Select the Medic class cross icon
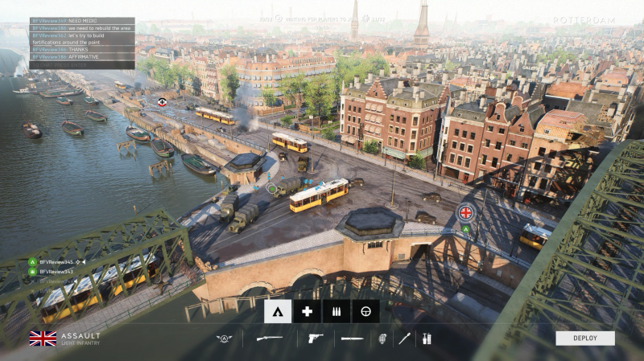Viewport: 644px width, 361px height. pyautogui.click(x=308, y=311)
